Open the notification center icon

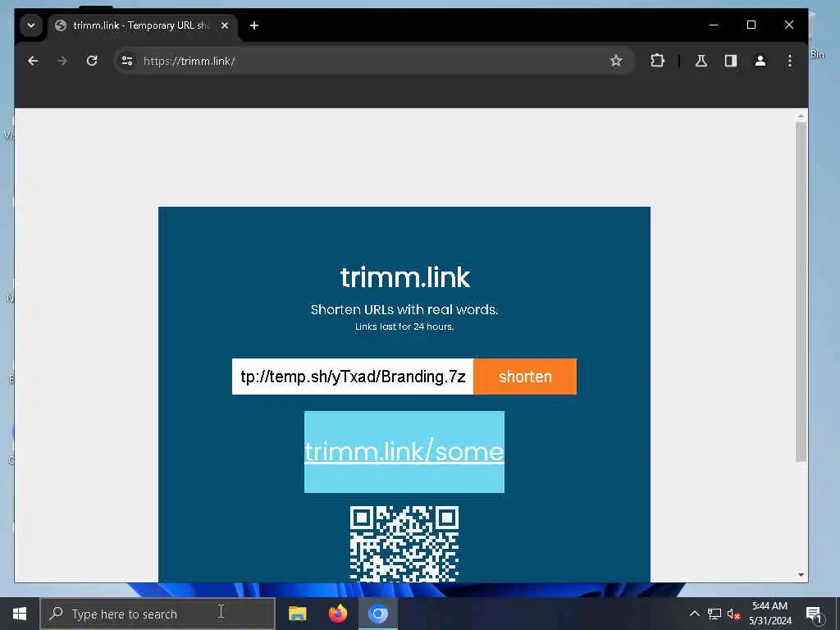[x=813, y=614]
